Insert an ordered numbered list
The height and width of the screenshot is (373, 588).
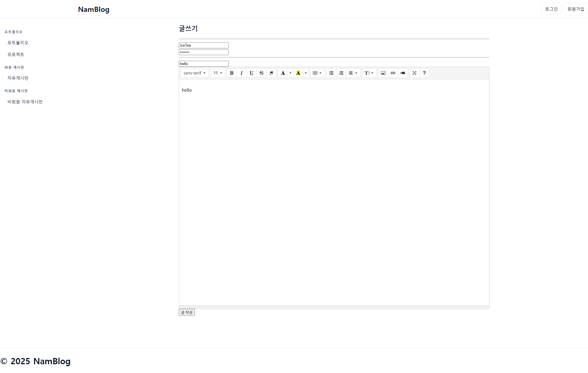point(341,73)
